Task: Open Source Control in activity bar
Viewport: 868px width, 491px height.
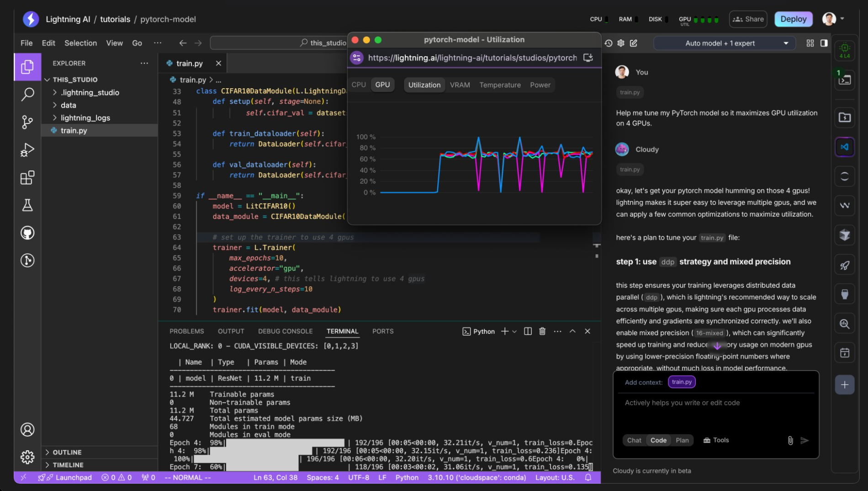Action: tap(27, 122)
